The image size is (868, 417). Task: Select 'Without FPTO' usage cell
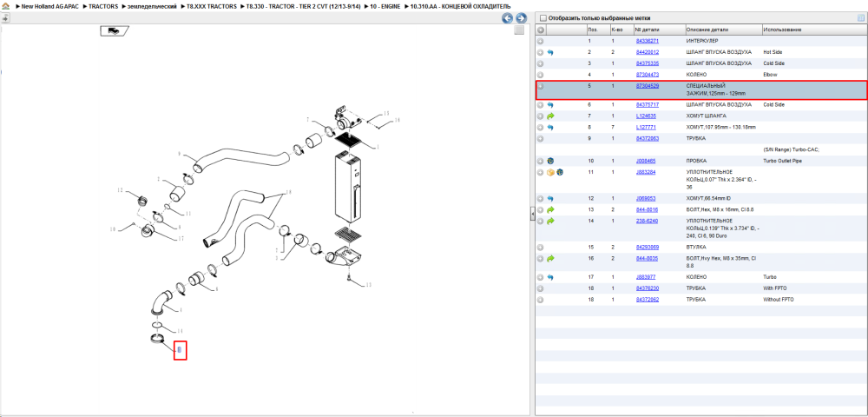point(779,300)
